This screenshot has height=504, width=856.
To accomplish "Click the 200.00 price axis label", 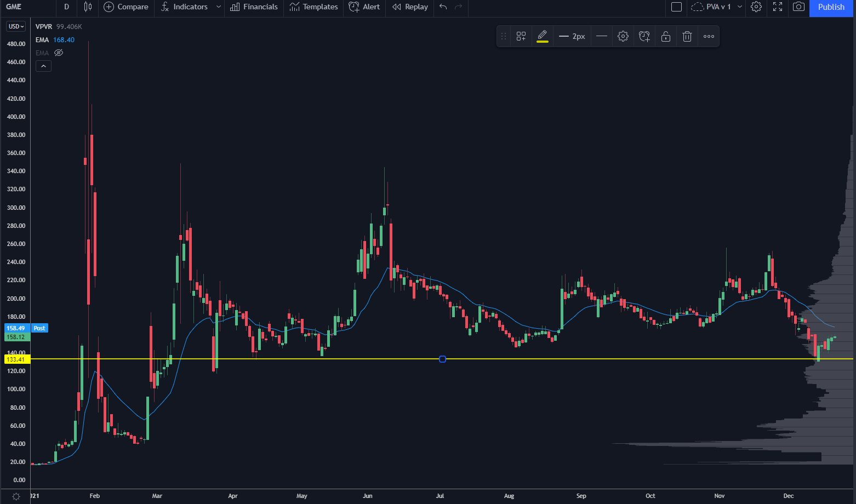I will (16, 299).
